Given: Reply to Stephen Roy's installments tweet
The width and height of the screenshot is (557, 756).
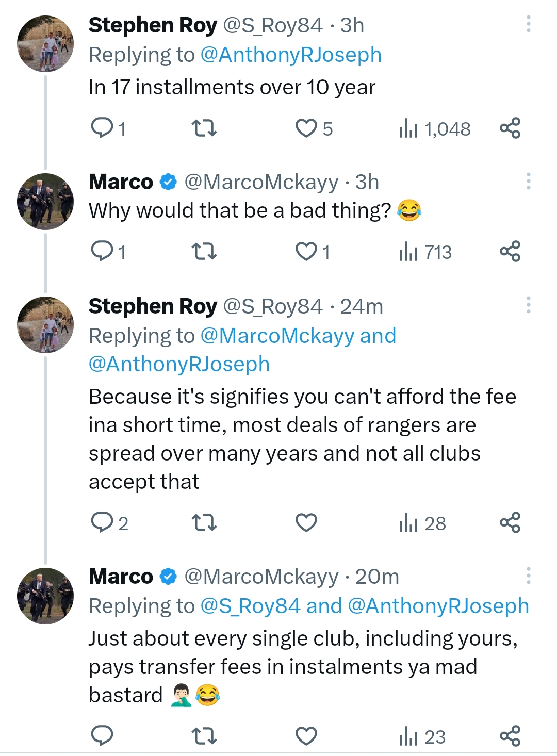Looking at the screenshot, I should tap(102, 128).
